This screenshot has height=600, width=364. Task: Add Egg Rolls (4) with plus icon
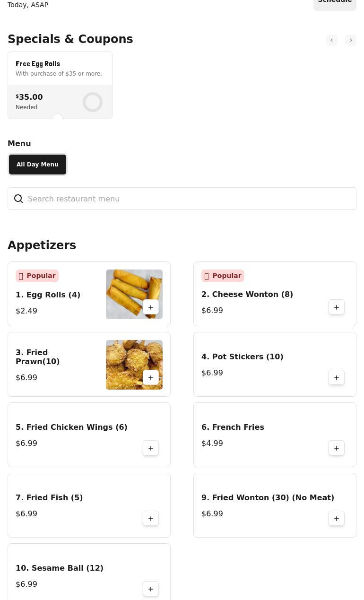point(151,307)
